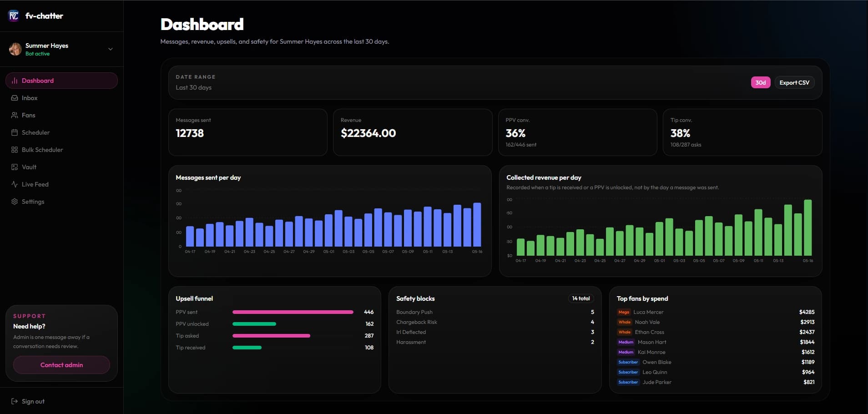Screen dimensions: 868x414
Task: Click the Bulk Scheduler grid icon
Action: 15,150
